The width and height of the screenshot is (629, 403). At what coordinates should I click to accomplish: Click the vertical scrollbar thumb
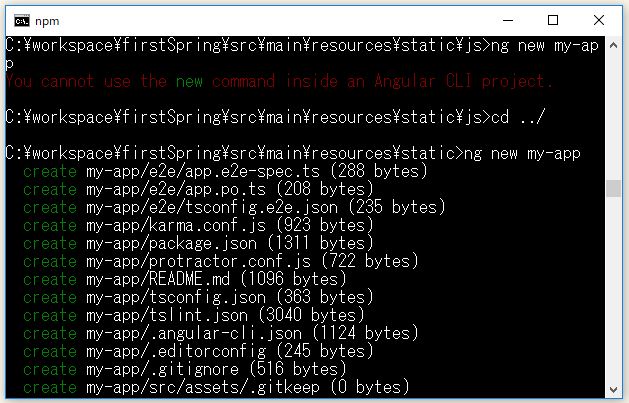[x=613, y=188]
